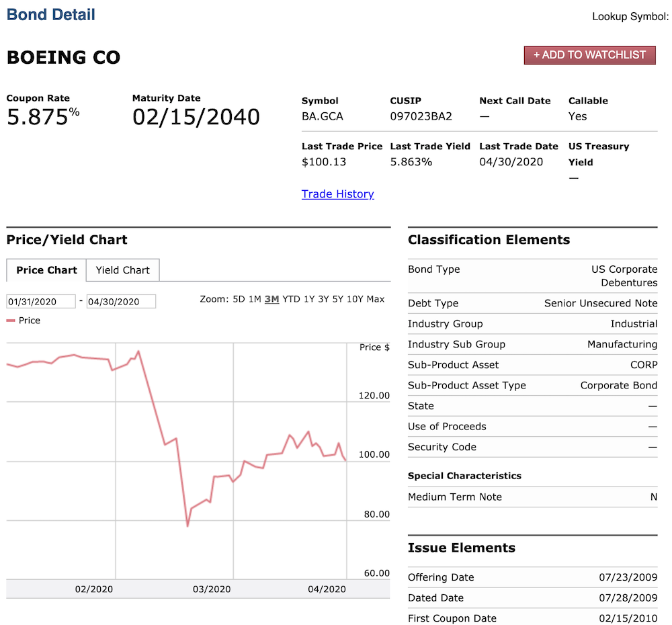
Task: Set chart zoom to 5D
Action: (x=239, y=299)
